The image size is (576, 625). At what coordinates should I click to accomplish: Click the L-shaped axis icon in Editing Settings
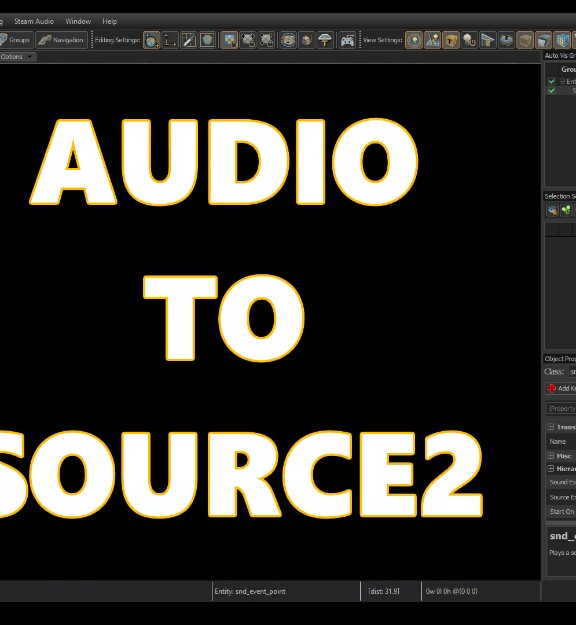[x=170, y=40]
